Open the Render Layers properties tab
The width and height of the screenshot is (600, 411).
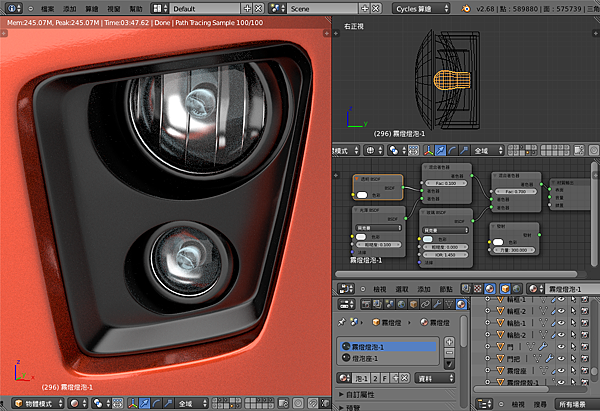click(x=377, y=304)
